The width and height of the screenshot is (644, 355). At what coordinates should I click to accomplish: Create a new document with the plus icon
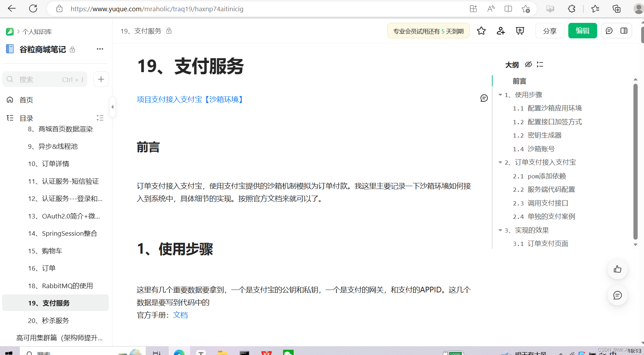click(x=101, y=79)
